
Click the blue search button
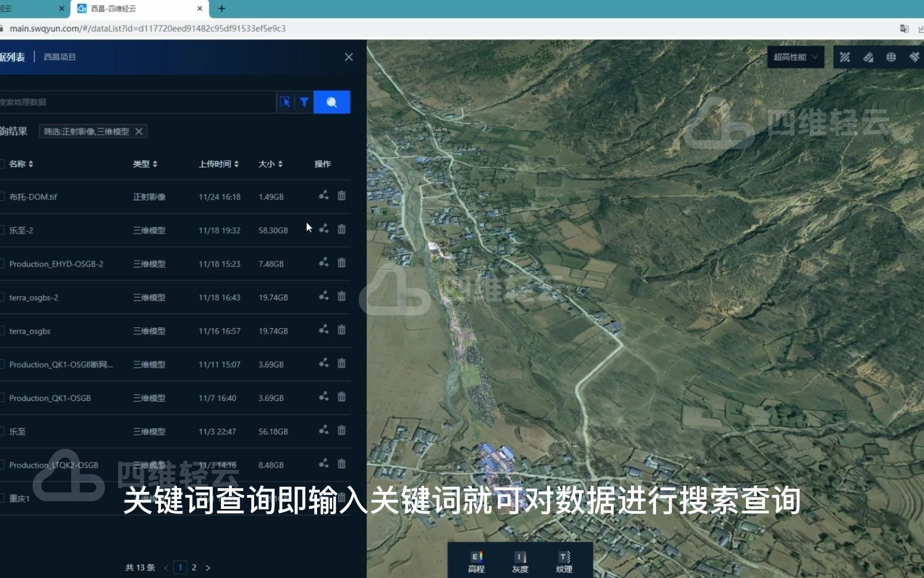(x=332, y=102)
